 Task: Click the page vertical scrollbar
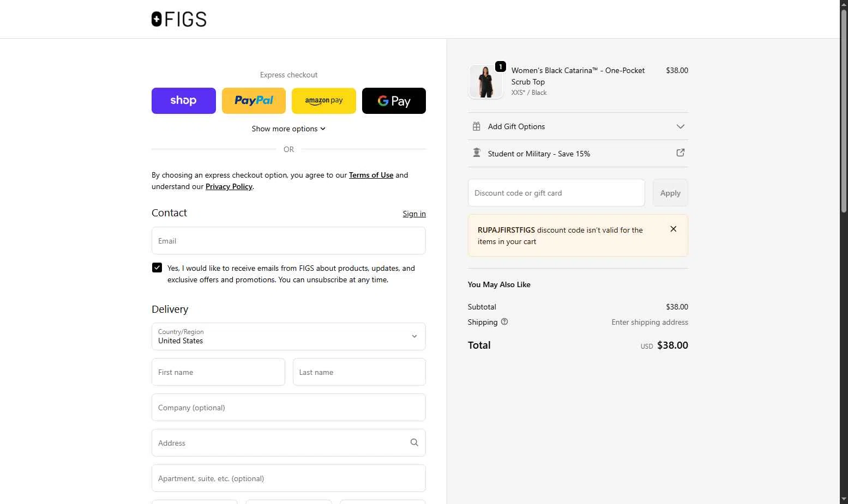844,109
